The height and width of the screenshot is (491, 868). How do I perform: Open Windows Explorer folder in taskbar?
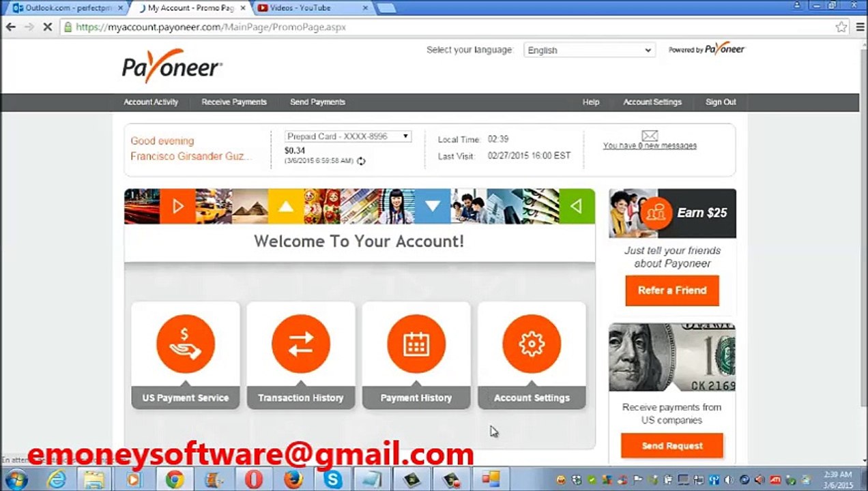[x=94, y=479]
